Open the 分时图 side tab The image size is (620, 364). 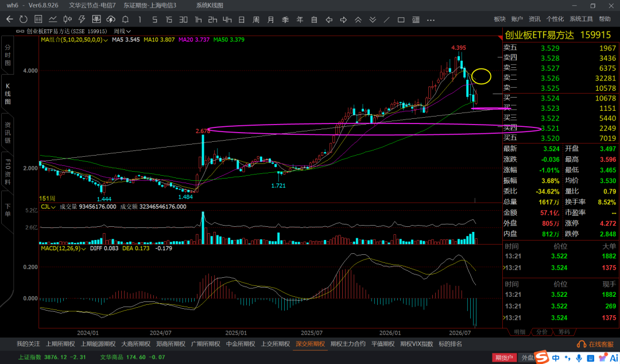point(7,55)
